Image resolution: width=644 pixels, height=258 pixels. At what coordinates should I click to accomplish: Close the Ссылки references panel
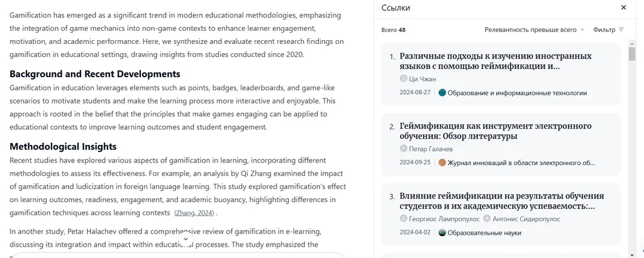(623, 8)
